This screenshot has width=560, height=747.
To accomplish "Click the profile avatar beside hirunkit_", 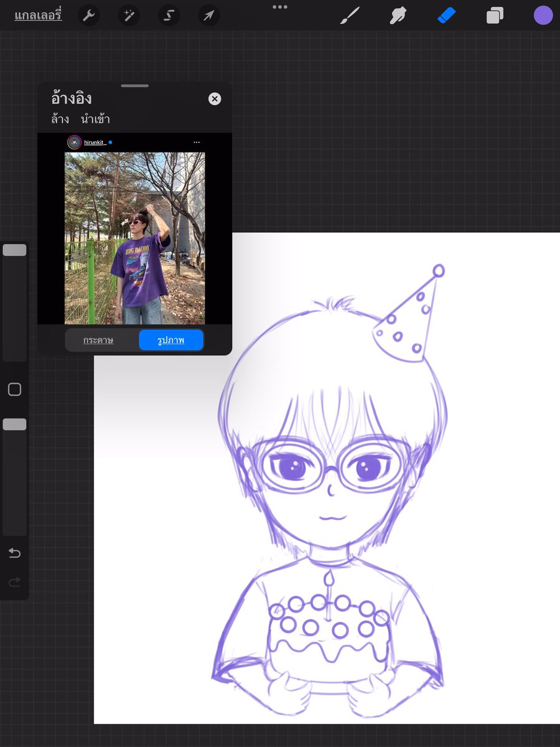I will click(74, 143).
